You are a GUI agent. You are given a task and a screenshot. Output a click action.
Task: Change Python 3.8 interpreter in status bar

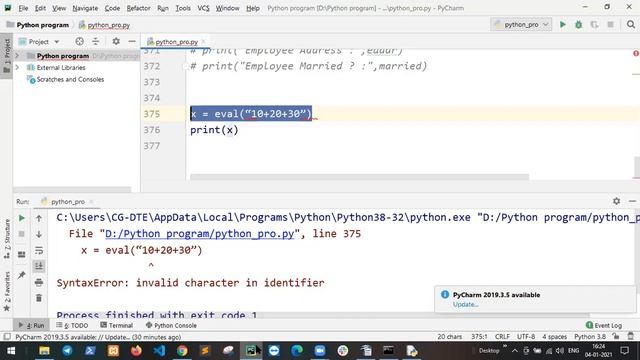tap(590, 337)
